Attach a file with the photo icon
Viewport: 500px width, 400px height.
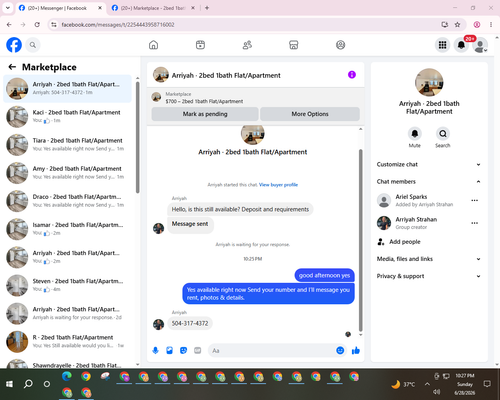coord(169,351)
